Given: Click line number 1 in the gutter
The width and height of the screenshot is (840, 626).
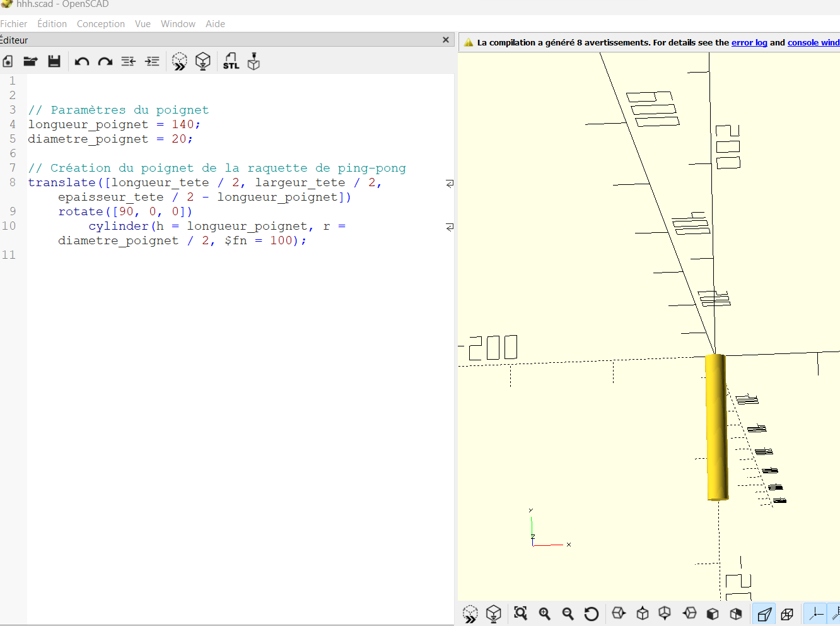Looking at the screenshot, I should 12,81.
